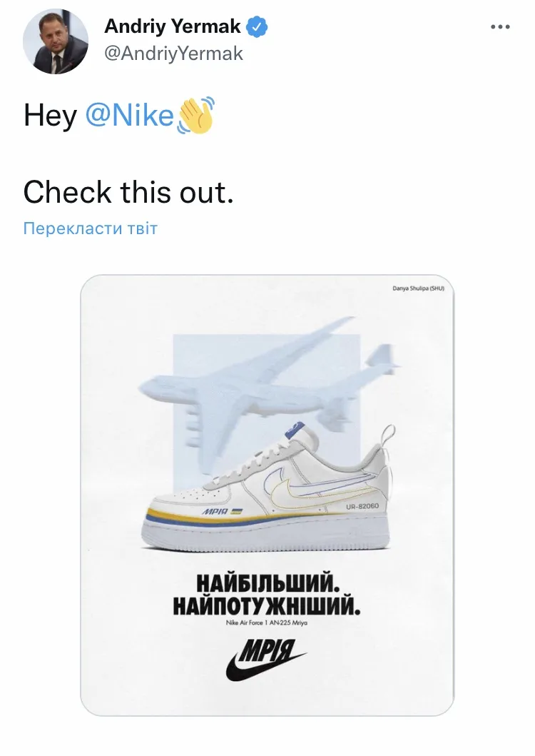Click the blue verified badge next to Andriy Yermak

[x=255, y=26]
